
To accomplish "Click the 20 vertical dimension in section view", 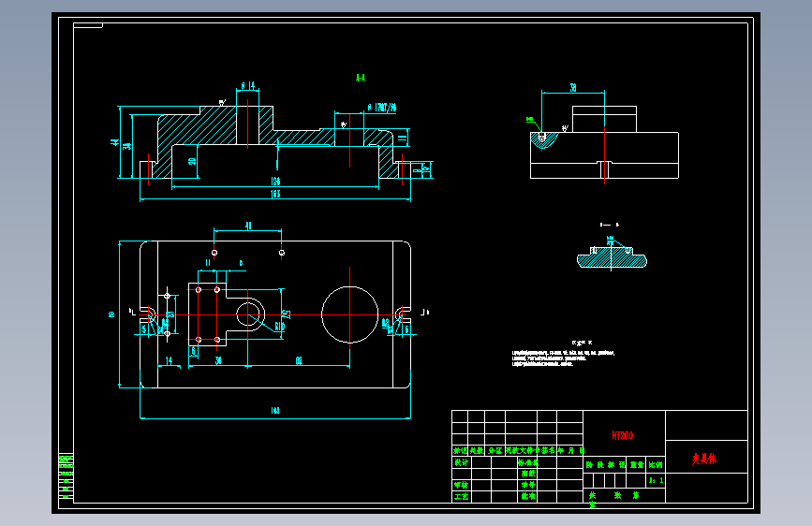I will 192,162.
